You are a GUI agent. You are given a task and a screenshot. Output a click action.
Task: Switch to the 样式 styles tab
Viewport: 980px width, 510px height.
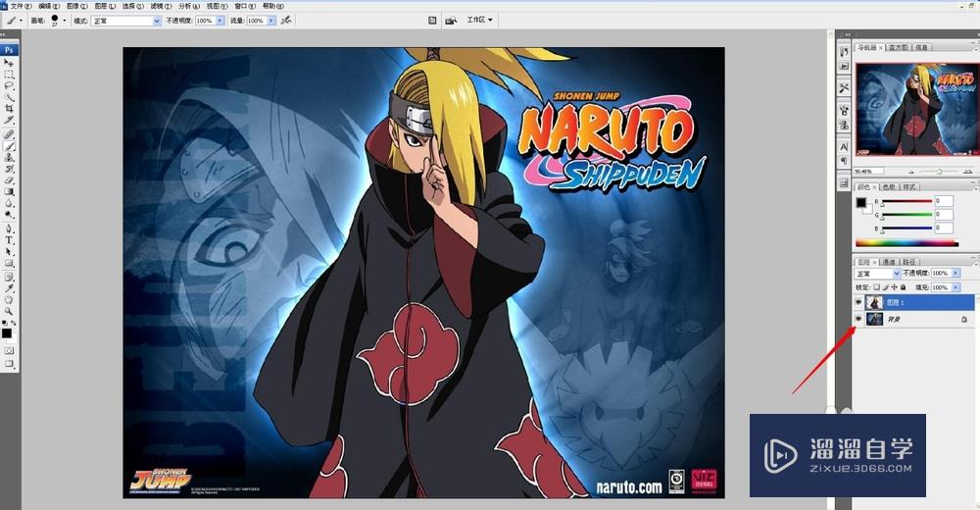[909, 186]
